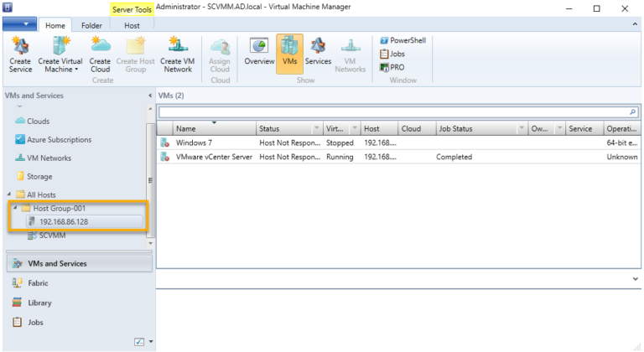This screenshot has width=644, height=352.
Task: Click the Create Service icon
Action: point(20,54)
